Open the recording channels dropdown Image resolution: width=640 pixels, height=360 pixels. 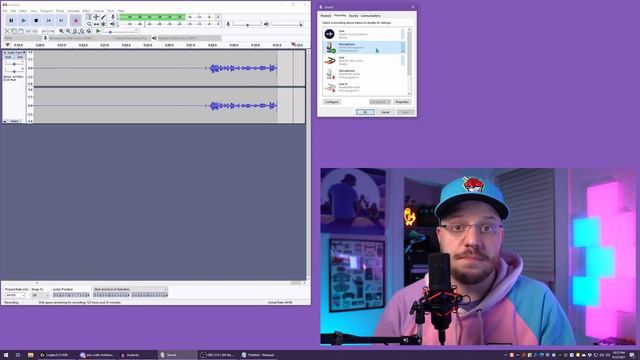[x=131, y=38]
